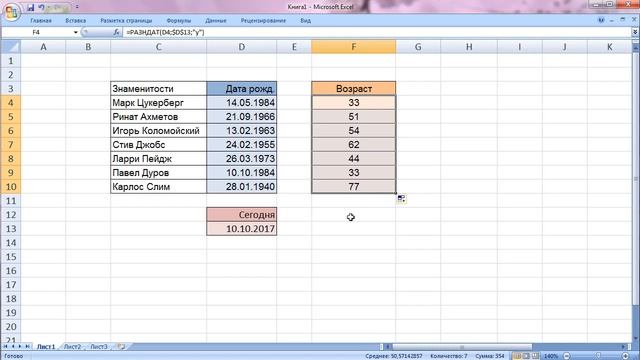This screenshot has width=640, height=360.
Task: Select column H header
Action: pos(469,47)
